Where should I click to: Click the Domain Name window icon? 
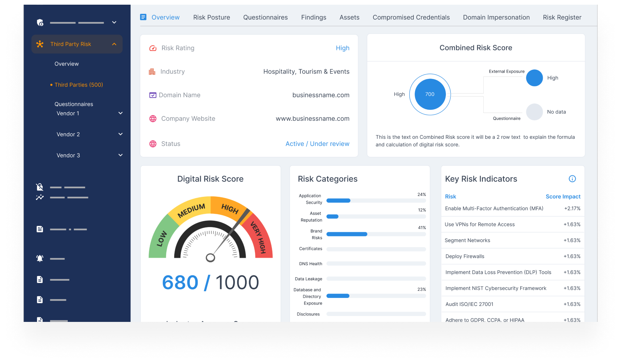coord(153,95)
